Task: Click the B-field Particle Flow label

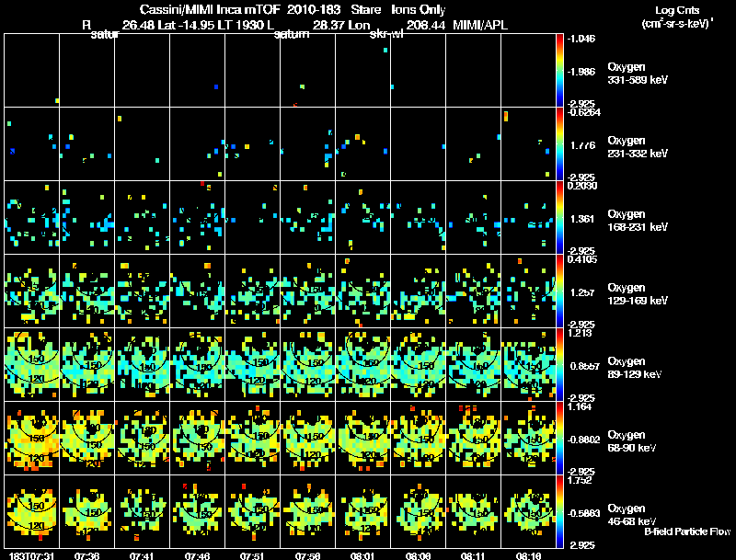Action: click(x=686, y=531)
